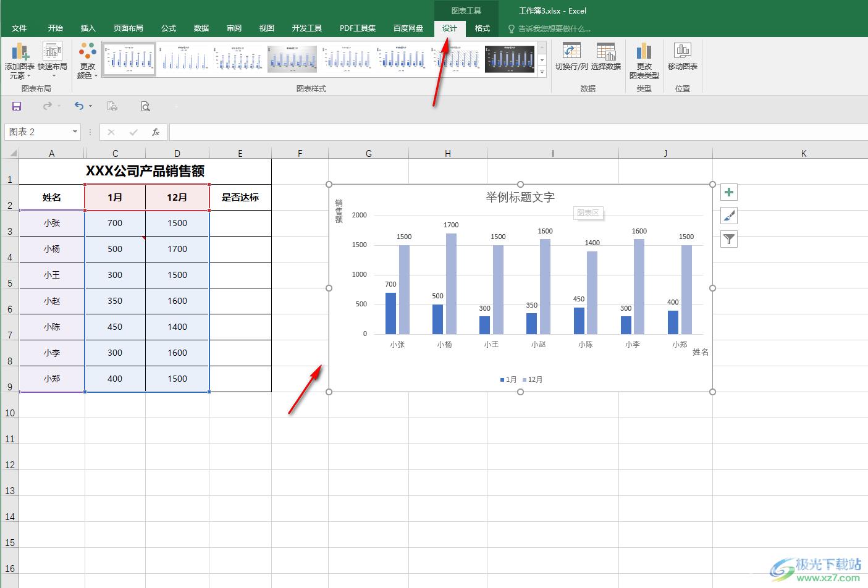868x588 pixels.
Task: Click the Select All corner triangle
Action: pos(12,153)
